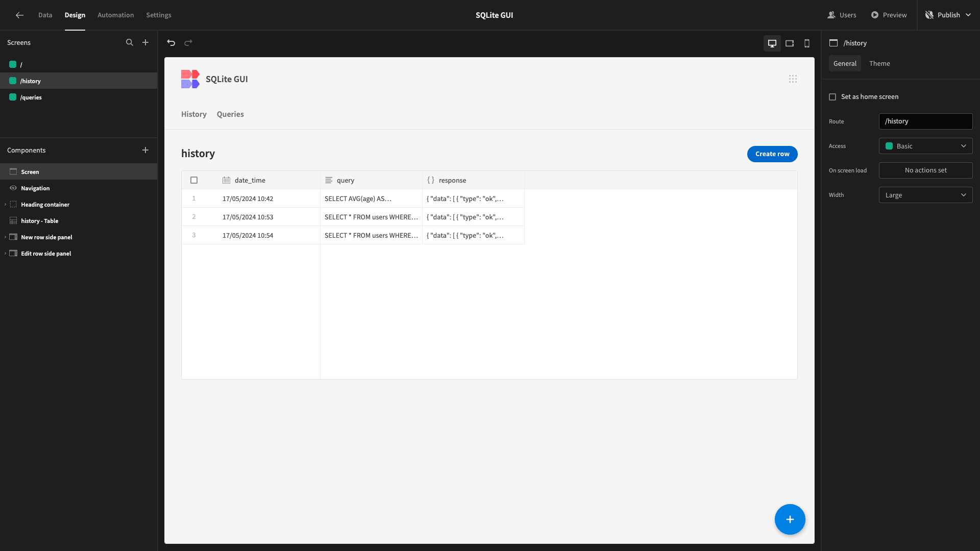Screen dimensions: 980x551
Task: Toggle Navigation visibility eye icon
Action: (x=13, y=188)
